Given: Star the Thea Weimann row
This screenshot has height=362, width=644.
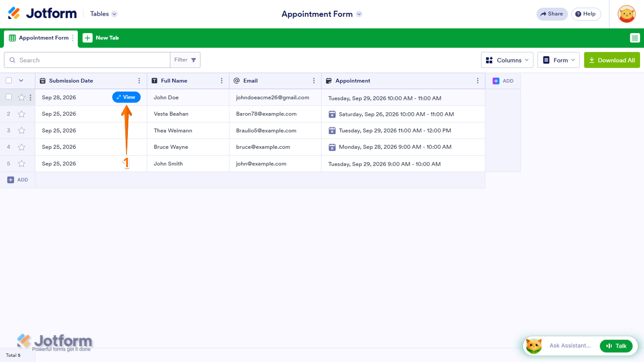Looking at the screenshot, I should pos(21,130).
